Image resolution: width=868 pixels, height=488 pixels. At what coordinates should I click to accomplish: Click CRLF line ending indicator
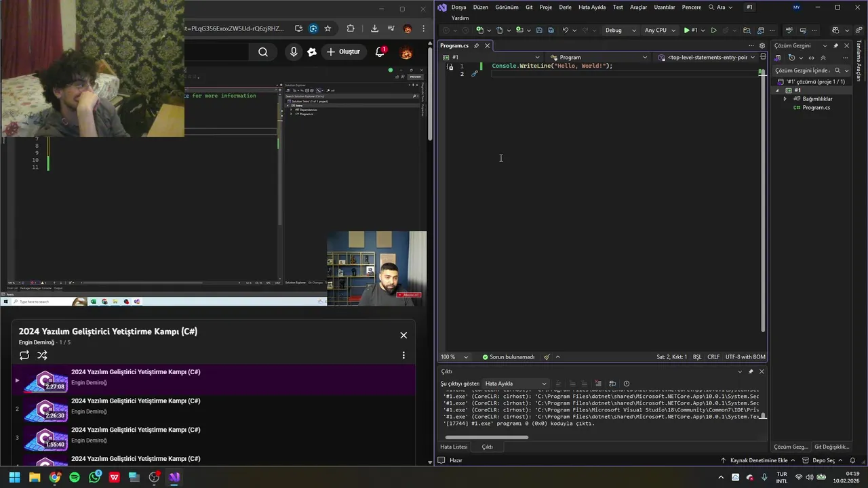click(713, 357)
